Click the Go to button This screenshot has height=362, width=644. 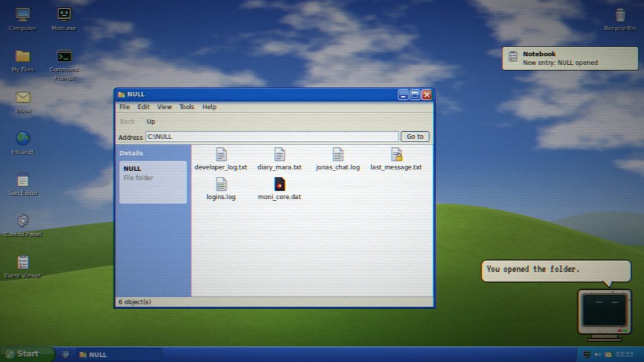point(415,136)
